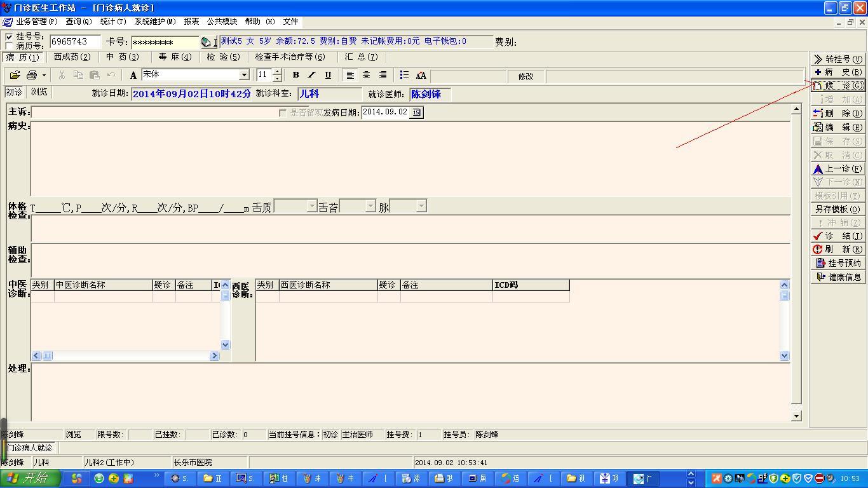Open 病史(B) patient history
Screen dimensions: 868x488
pyautogui.click(x=837, y=72)
